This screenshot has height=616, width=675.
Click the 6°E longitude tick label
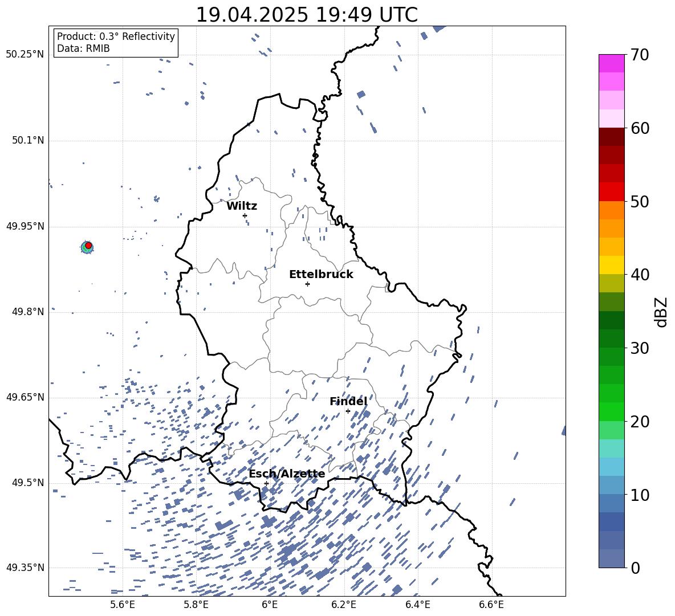270,605
